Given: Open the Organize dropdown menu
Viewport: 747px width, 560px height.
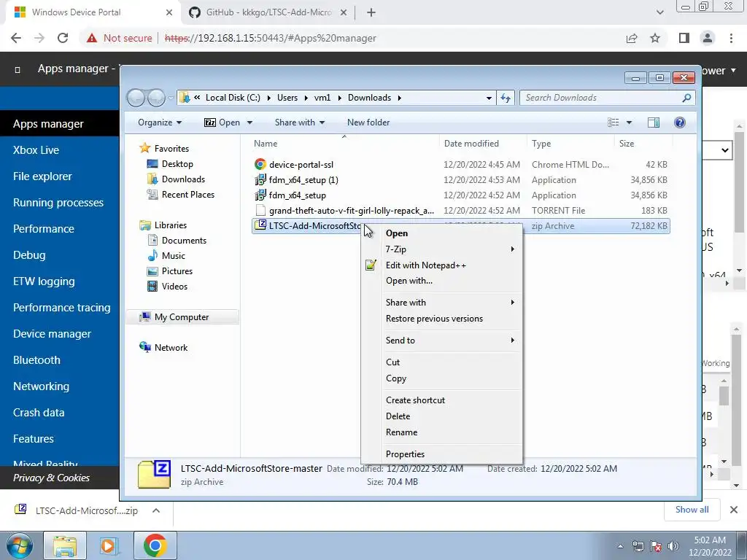Looking at the screenshot, I should pyautogui.click(x=160, y=122).
